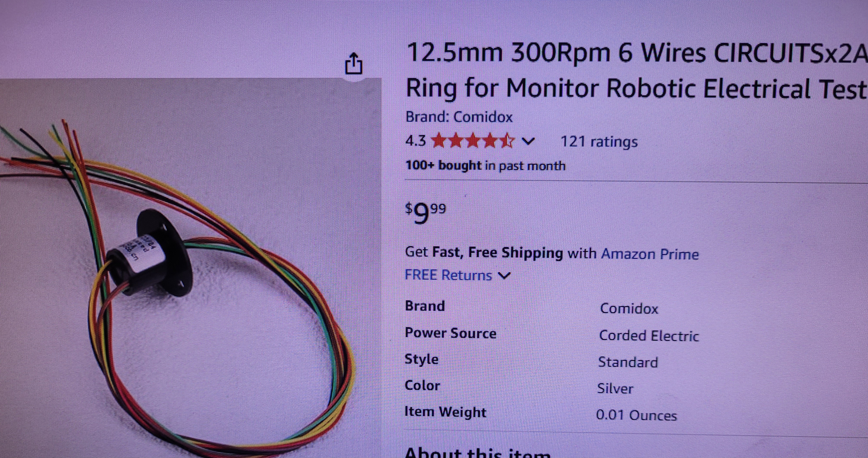The width and height of the screenshot is (868, 458).
Task: Click the FREE Returns text
Action: point(448,275)
